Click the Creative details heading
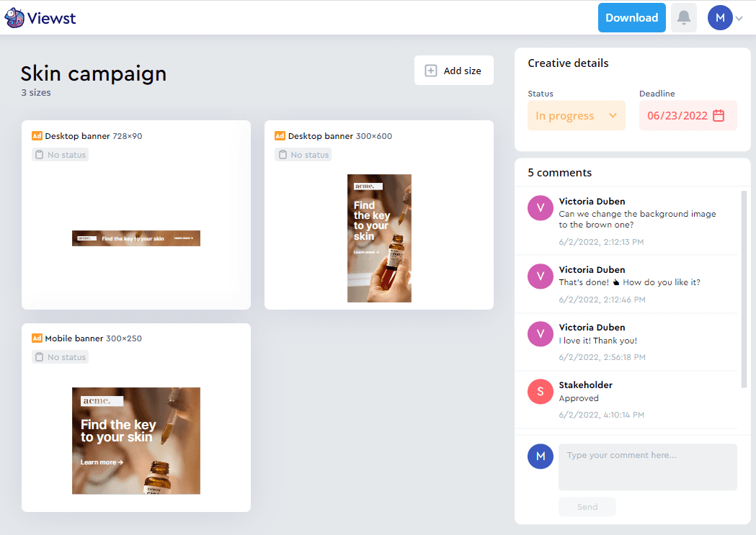Screen dimensions: 756x535 point(568,63)
